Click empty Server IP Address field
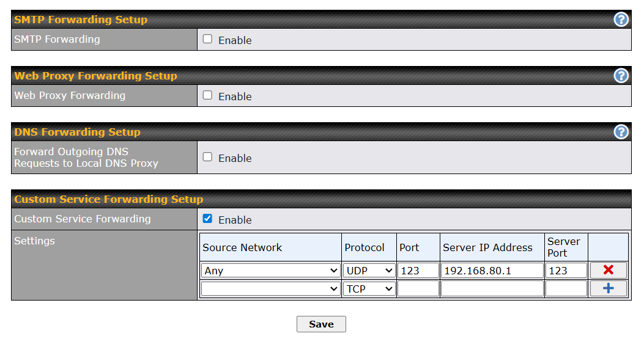 click(492, 289)
